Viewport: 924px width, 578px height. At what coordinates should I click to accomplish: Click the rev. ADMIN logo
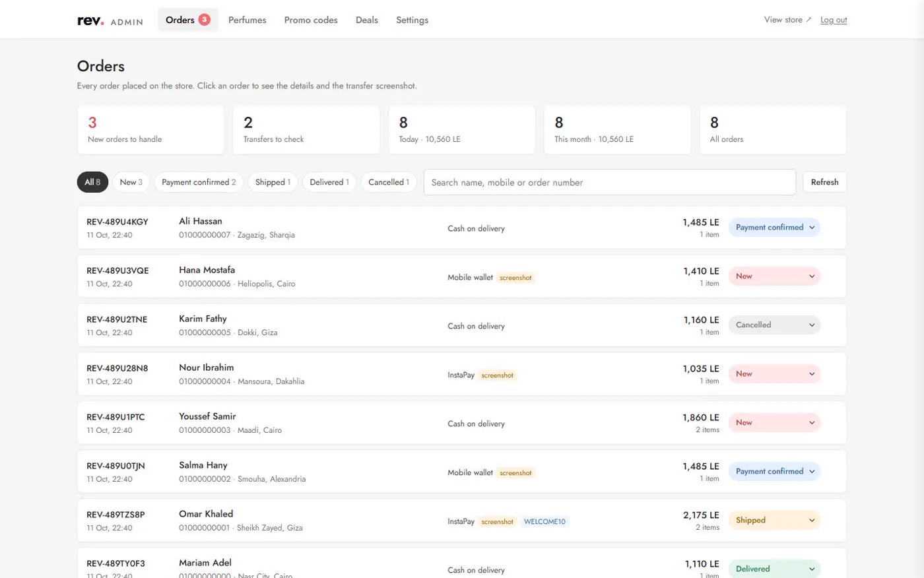pyautogui.click(x=110, y=20)
